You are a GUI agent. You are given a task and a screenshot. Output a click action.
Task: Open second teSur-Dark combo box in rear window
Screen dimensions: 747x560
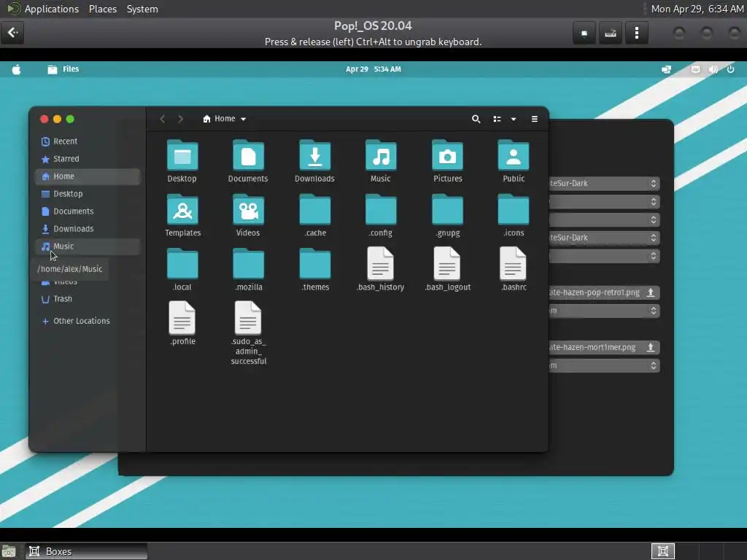[604, 238]
